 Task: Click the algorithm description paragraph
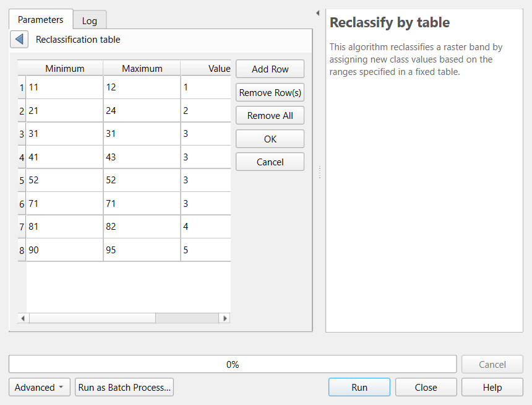[416, 59]
